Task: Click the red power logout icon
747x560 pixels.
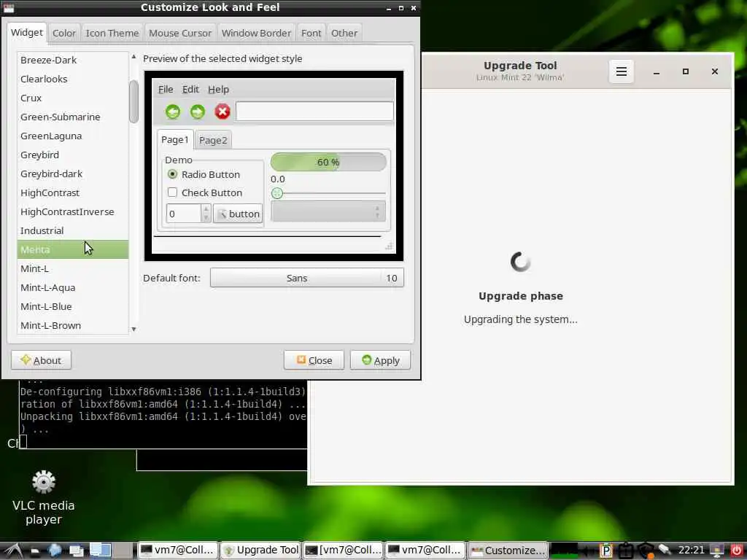Action: [737, 551]
